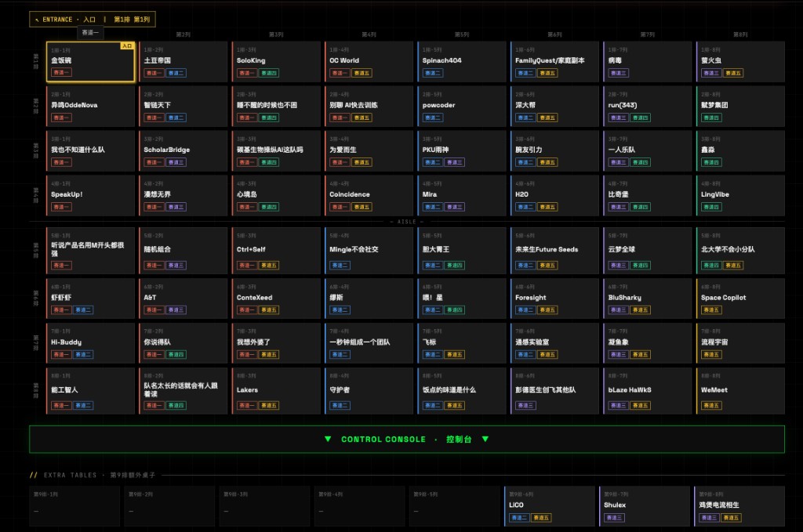Open the WeMeet team card
The image size is (803, 532).
740,391
